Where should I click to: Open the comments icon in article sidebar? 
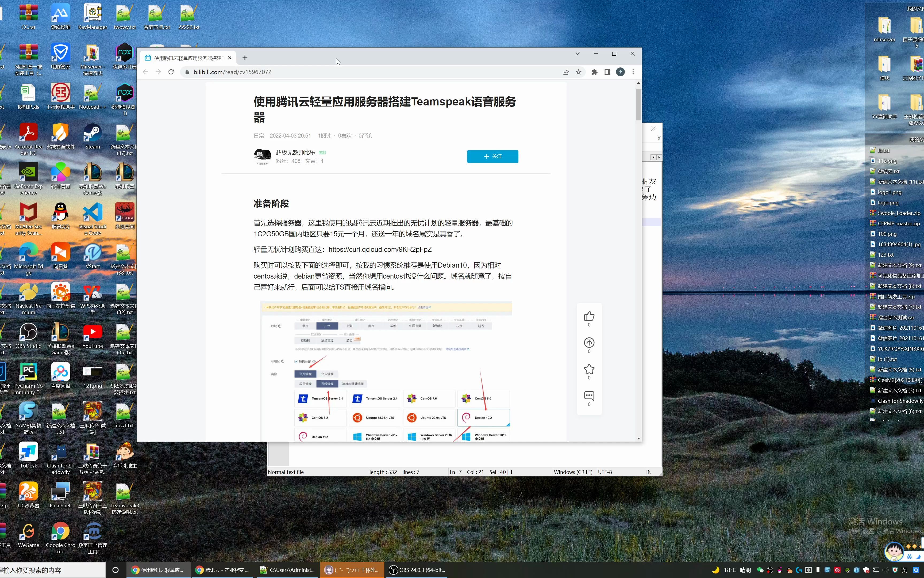click(x=589, y=396)
